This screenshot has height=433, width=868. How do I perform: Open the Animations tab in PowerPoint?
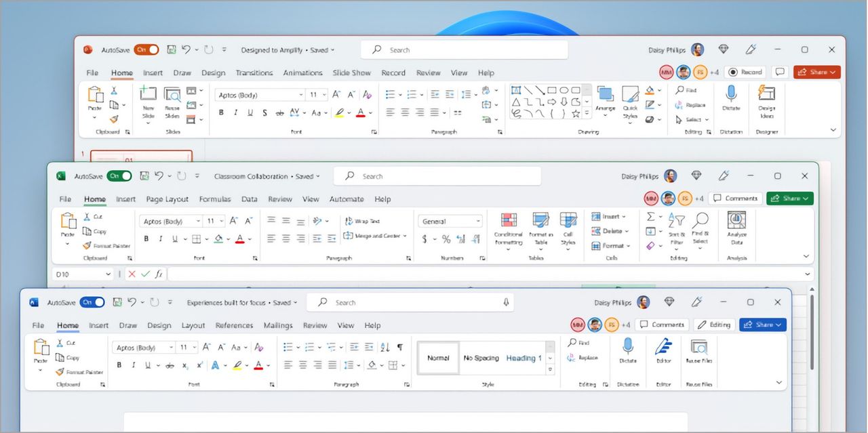(x=302, y=73)
